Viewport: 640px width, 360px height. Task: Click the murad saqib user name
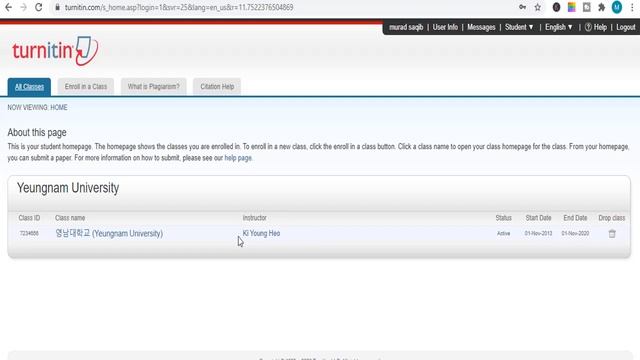[x=406, y=27]
